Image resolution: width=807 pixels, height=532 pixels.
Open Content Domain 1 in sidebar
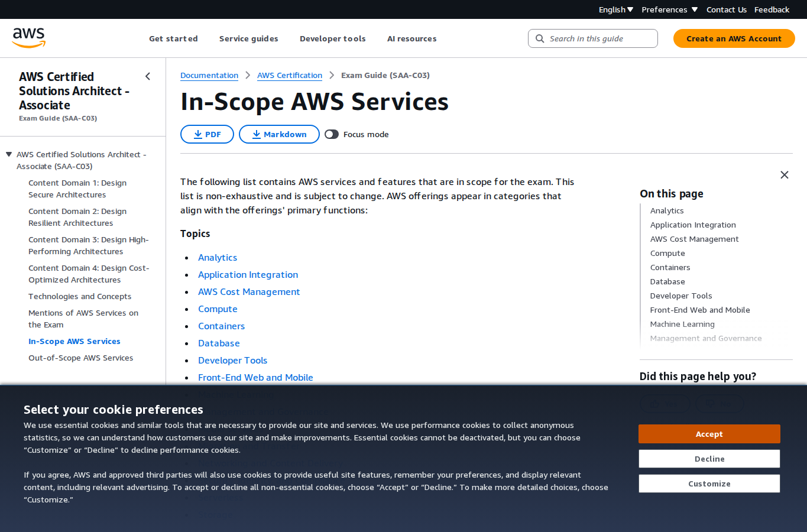click(77, 189)
